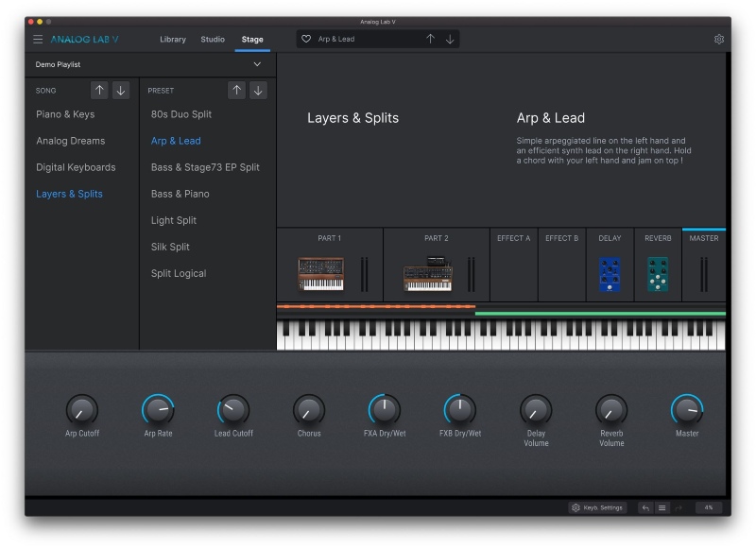This screenshot has width=756, height=549.
Task: Click the Preset sort down arrow
Action: click(x=259, y=90)
